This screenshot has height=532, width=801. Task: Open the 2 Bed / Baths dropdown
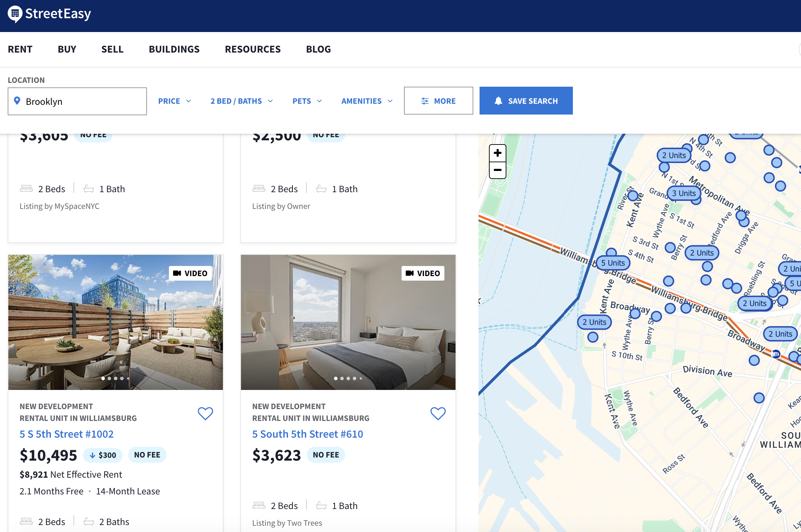241,101
